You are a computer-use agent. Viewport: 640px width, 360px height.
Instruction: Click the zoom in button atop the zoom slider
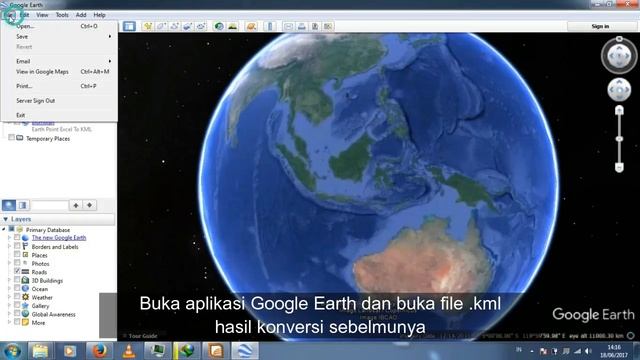tap(619, 110)
